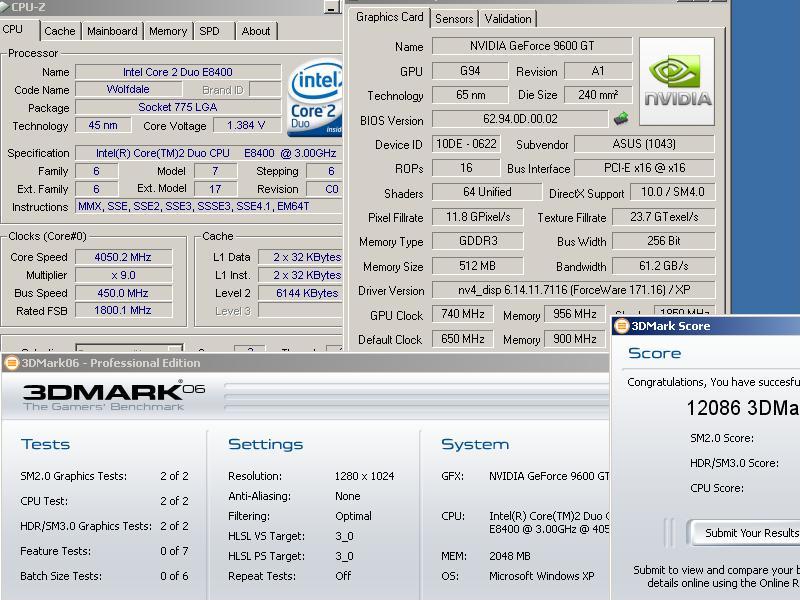Click the Bandwidth value '61.2 GB/s'
Viewport: 800px width, 600px height.
tap(663, 266)
